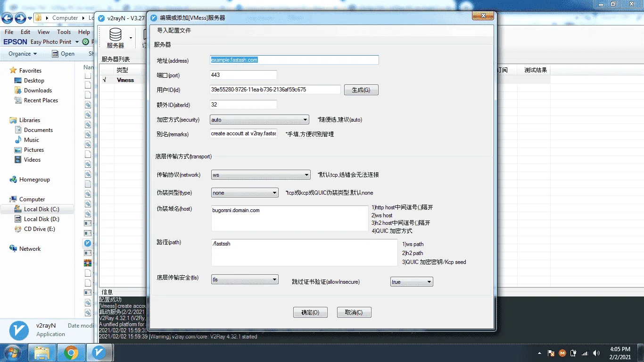Image resolution: width=644 pixels, height=362 pixels.
Task: Click the volume speaker tray icon
Action: click(596, 353)
